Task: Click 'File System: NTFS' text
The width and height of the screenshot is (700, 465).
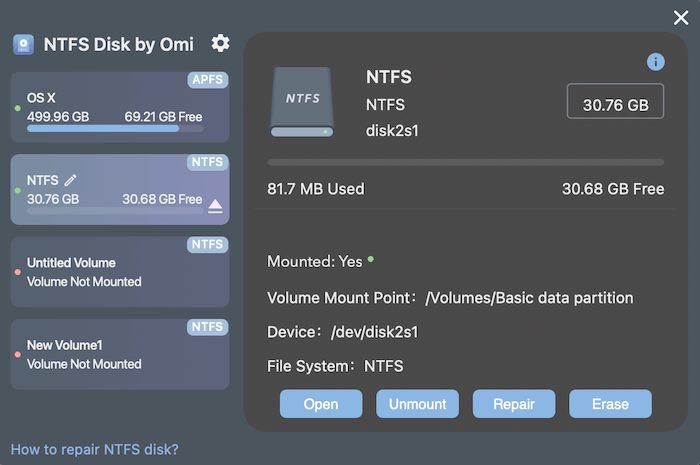Action: (x=335, y=366)
